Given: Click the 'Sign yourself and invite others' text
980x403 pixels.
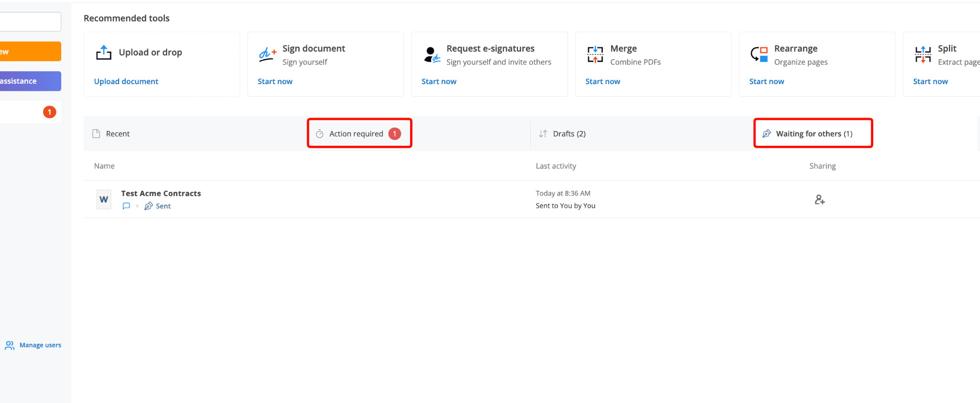Looking at the screenshot, I should (499, 62).
